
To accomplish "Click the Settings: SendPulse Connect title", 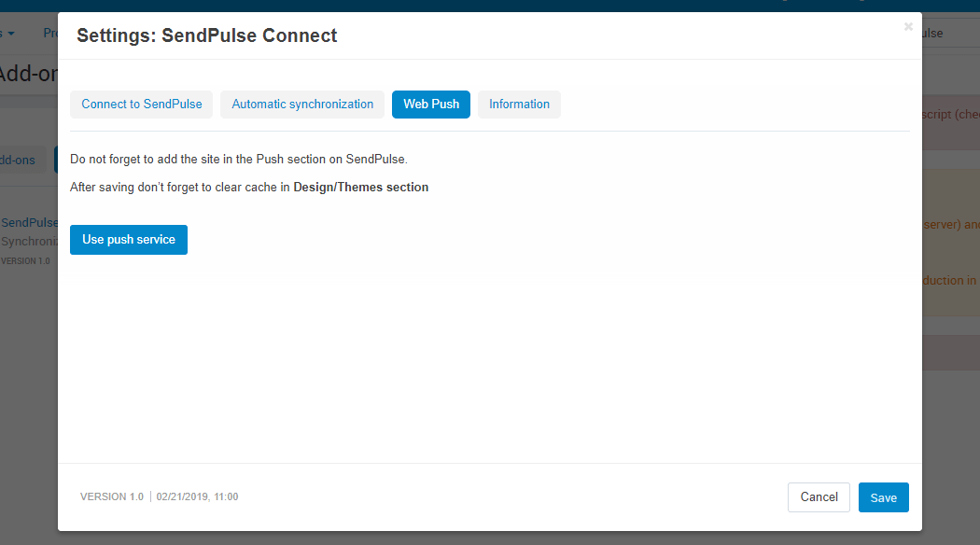I will pyautogui.click(x=207, y=35).
